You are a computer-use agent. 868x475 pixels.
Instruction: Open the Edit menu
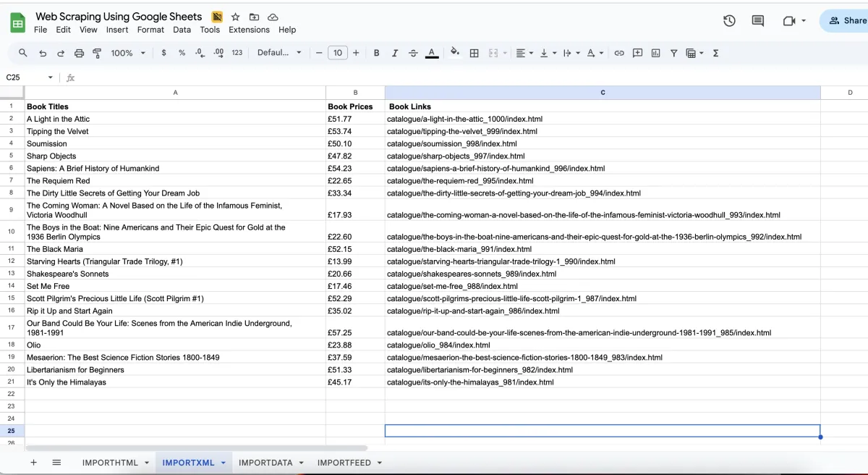coord(64,30)
